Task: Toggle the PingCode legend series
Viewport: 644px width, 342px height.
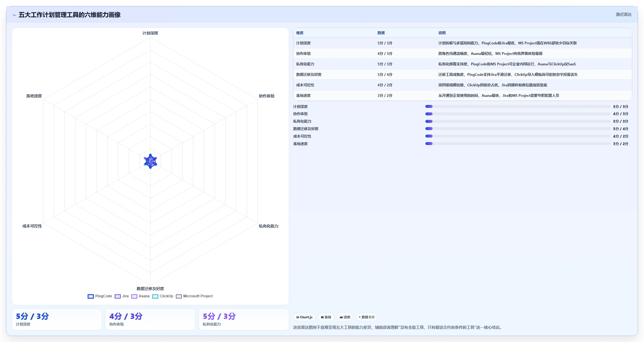Action: [100, 296]
